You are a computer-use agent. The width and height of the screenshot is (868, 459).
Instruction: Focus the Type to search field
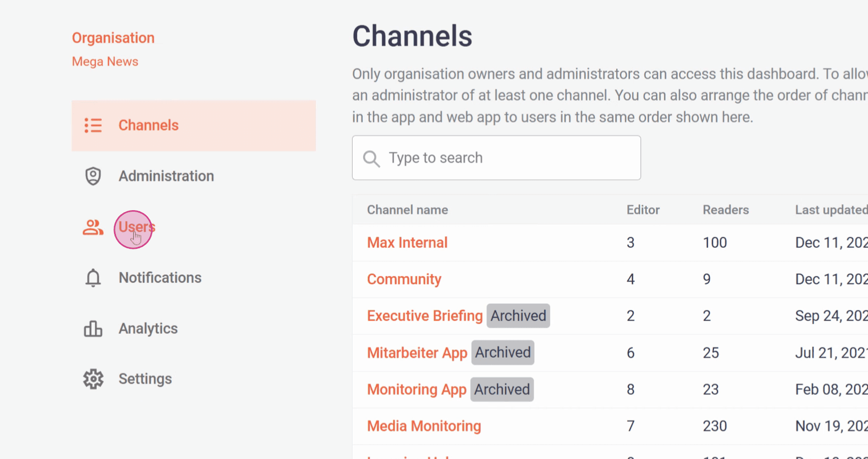click(x=509, y=158)
